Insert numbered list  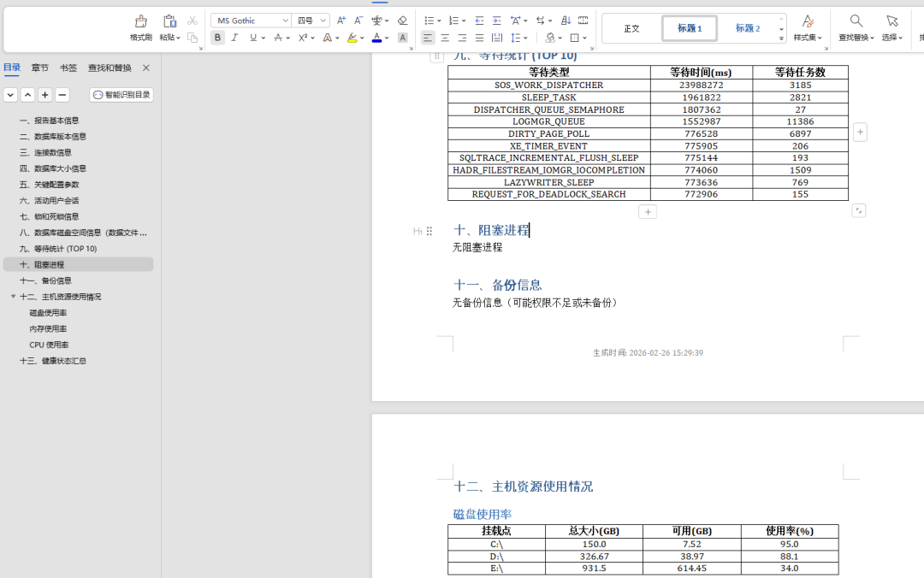pos(453,21)
